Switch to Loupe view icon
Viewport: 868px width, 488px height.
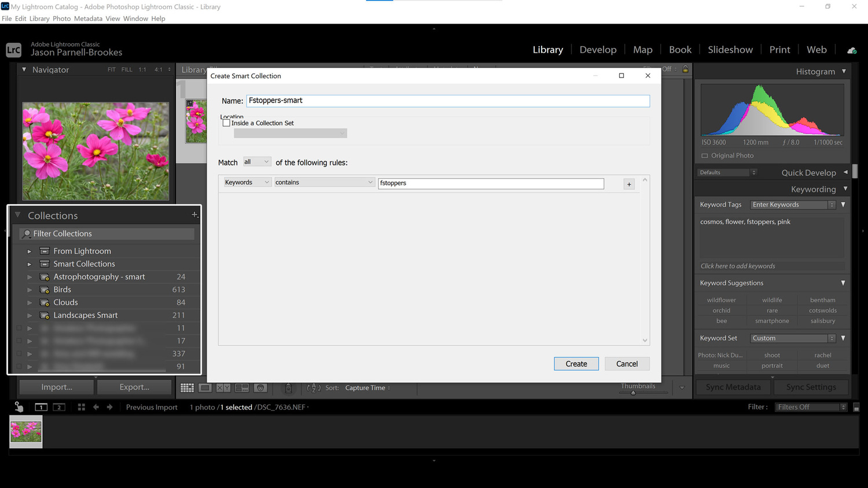(205, 388)
